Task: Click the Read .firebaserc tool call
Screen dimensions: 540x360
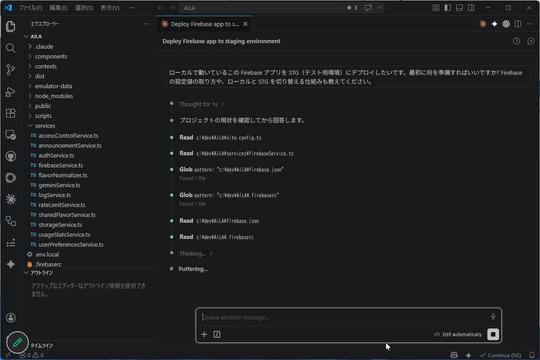Action: click(216, 237)
